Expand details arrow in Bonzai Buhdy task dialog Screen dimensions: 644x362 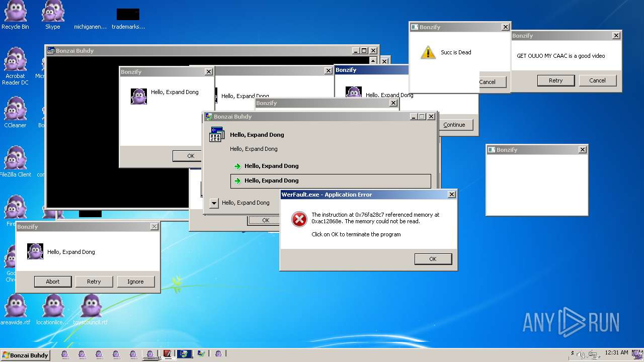(x=214, y=203)
